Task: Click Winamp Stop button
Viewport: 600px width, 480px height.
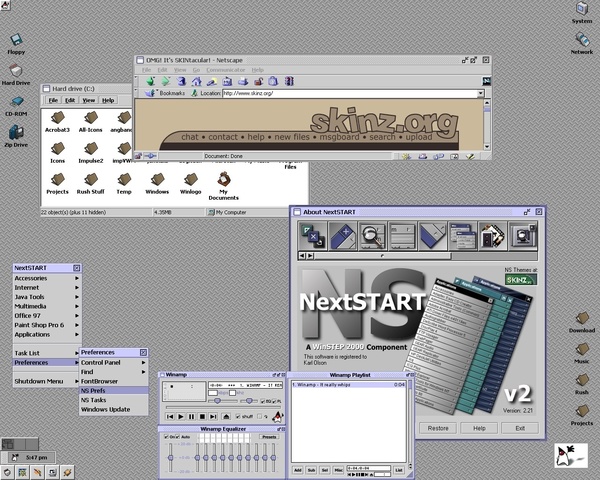Action: click(x=202, y=416)
